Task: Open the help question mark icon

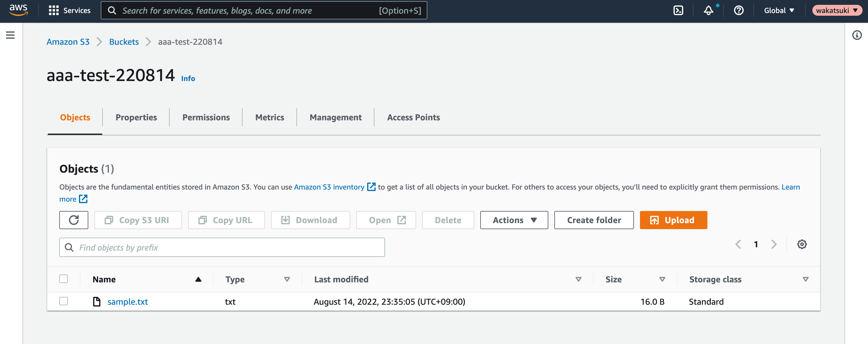Action: [739, 11]
